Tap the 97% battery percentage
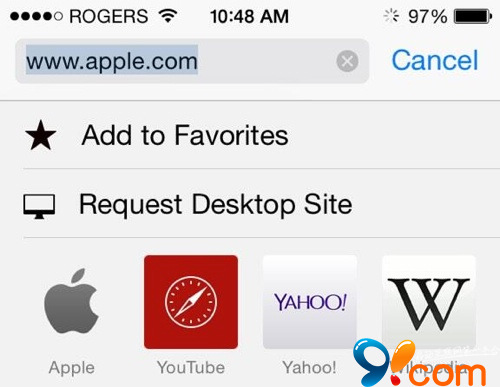 pyautogui.click(x=428, y=16)
